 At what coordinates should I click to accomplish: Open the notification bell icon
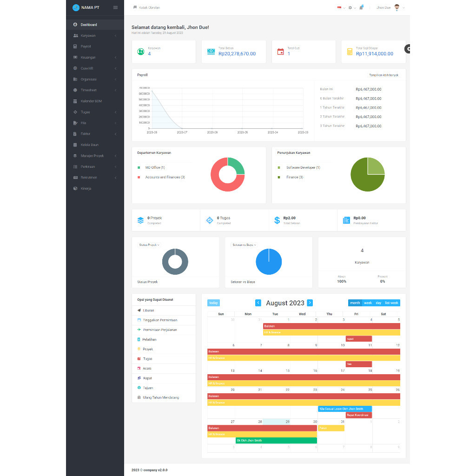(x=361, y=7)
